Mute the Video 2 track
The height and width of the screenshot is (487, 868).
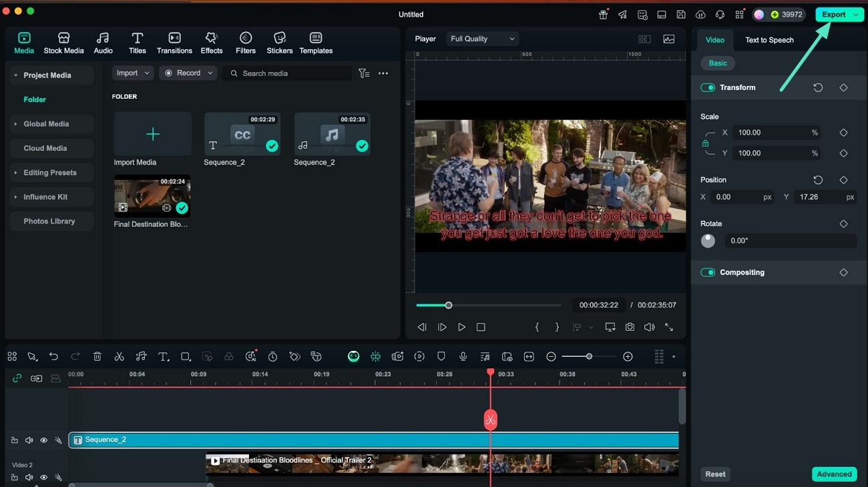[29, 478]
